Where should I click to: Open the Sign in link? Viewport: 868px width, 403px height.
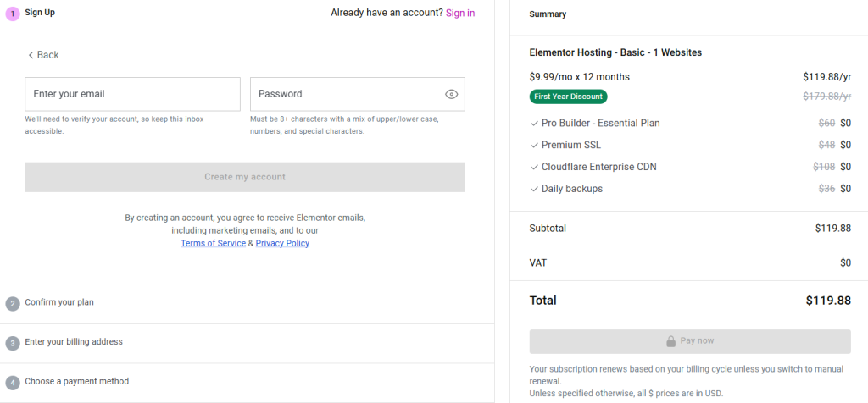pos(460,13)
